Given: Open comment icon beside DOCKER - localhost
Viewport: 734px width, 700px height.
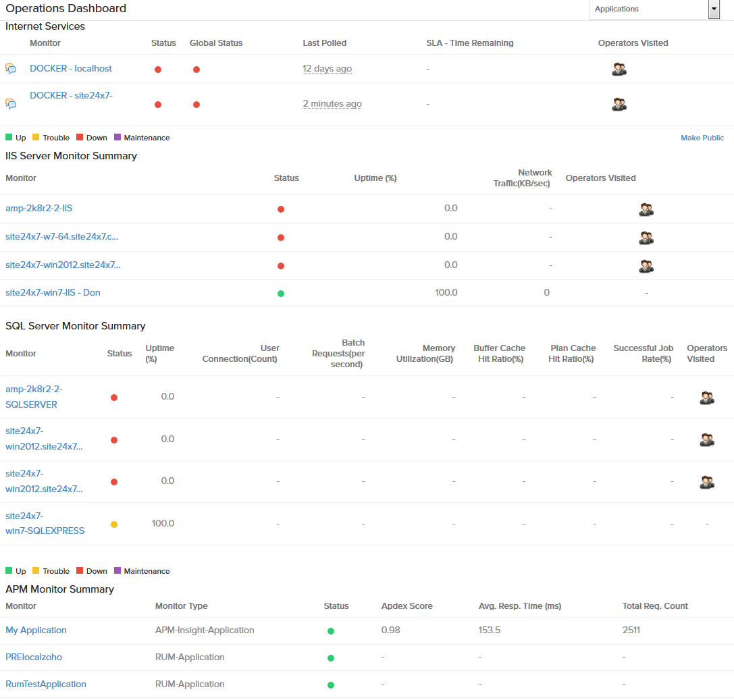Looking at the screenshot, I should tap(11, 69).
